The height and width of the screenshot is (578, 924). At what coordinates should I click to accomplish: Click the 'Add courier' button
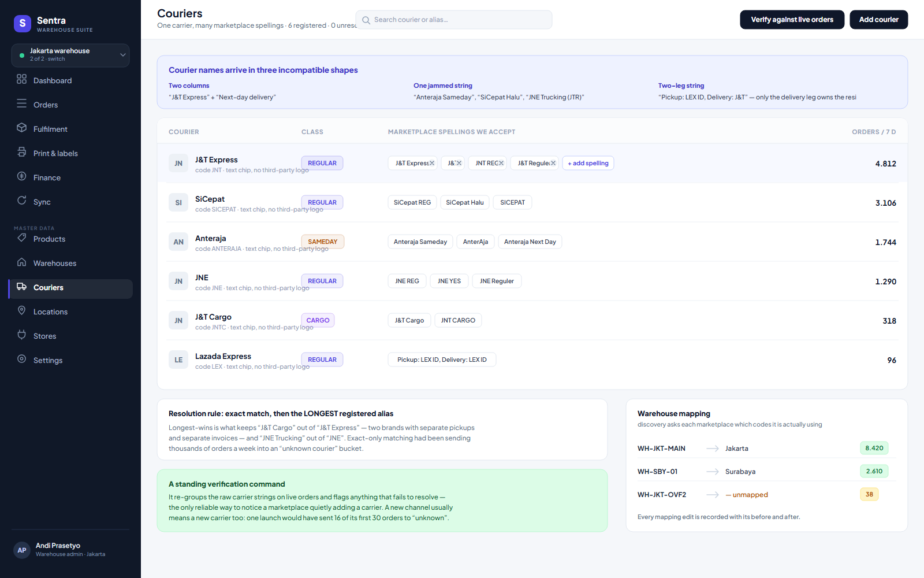pyautogui.click(x=879, y=20)
